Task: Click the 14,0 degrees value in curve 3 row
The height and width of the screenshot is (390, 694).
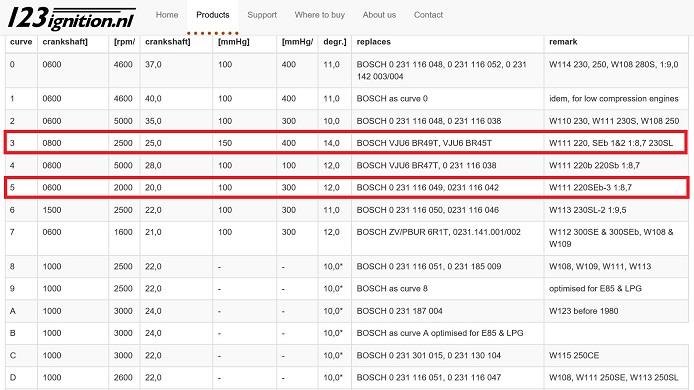Action: tap(331, 143)
